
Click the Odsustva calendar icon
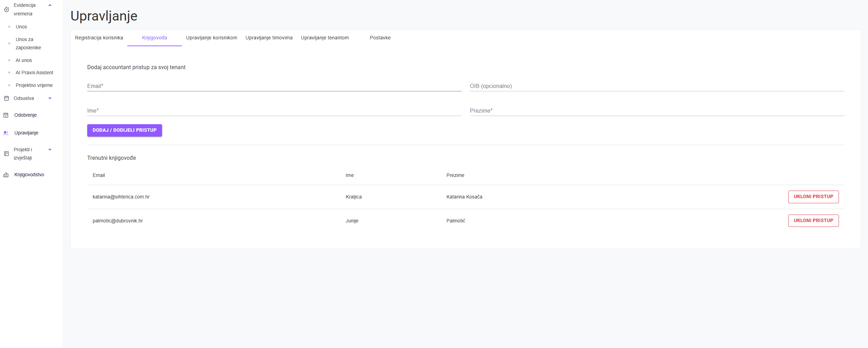[6, 99]
